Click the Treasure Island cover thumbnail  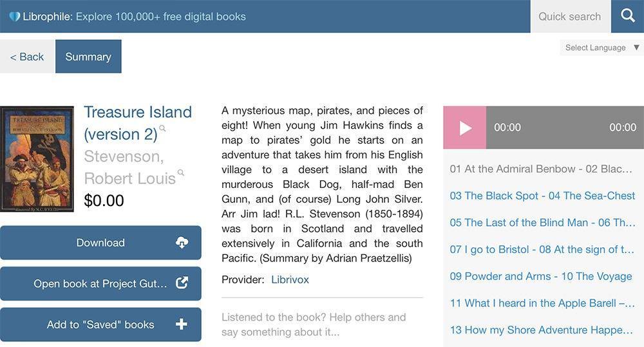click(37, 159)
